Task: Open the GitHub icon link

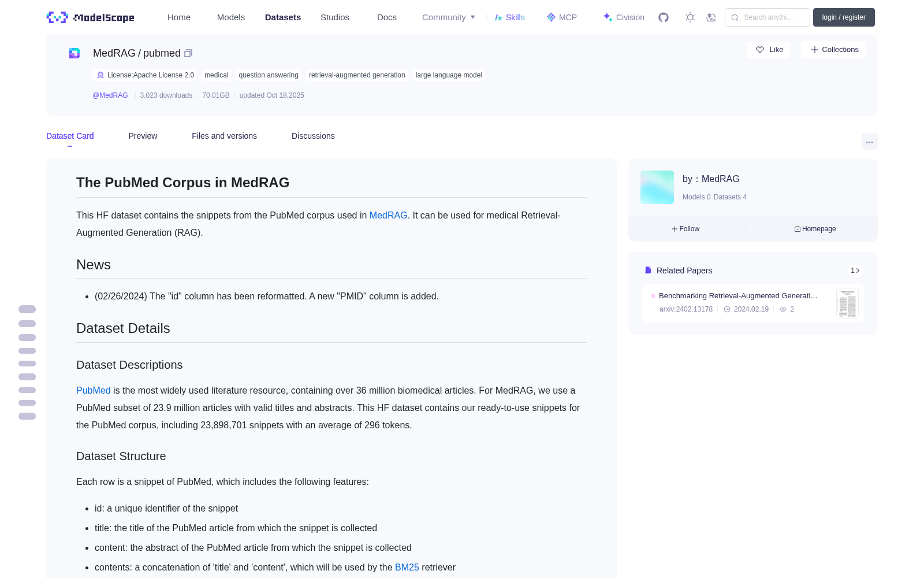Action: (664, 17)
